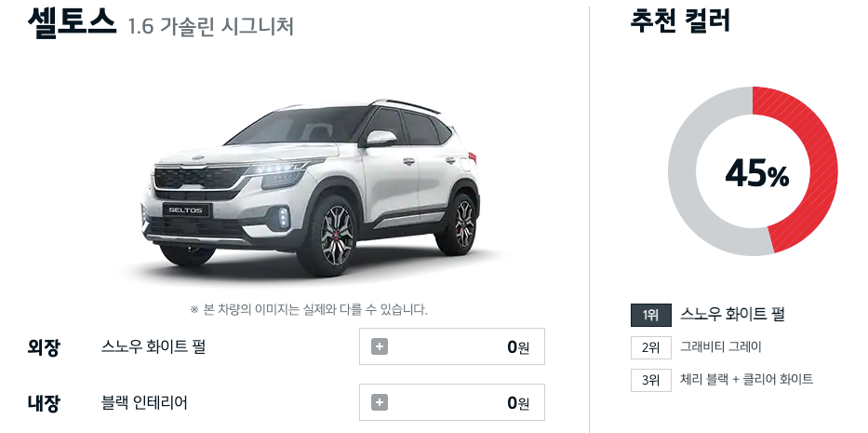Viewport: 868px width, 433px height.
Task: Select the 1위 rank badge
Action: tap(651, 315)
